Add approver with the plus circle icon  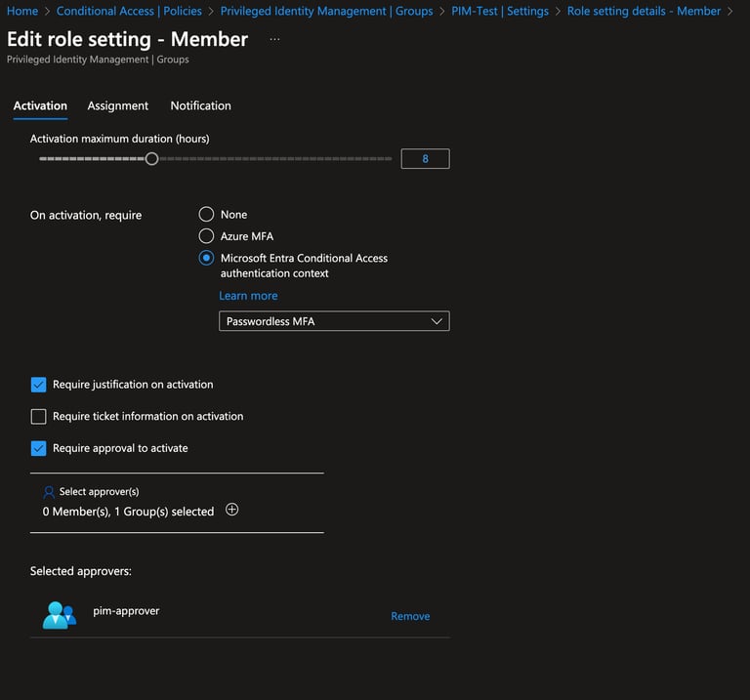232,510
